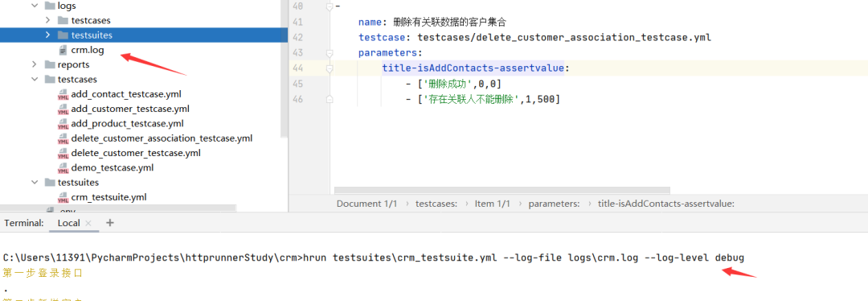This screenshot has width=868, height=301.
Task: Click the folder icon beside logs testcases
Action: click(63, 20)
